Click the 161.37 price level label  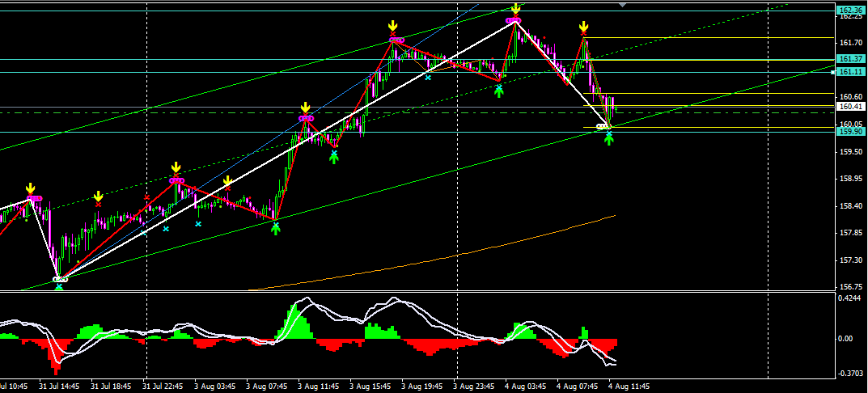[x=849, y=59]
